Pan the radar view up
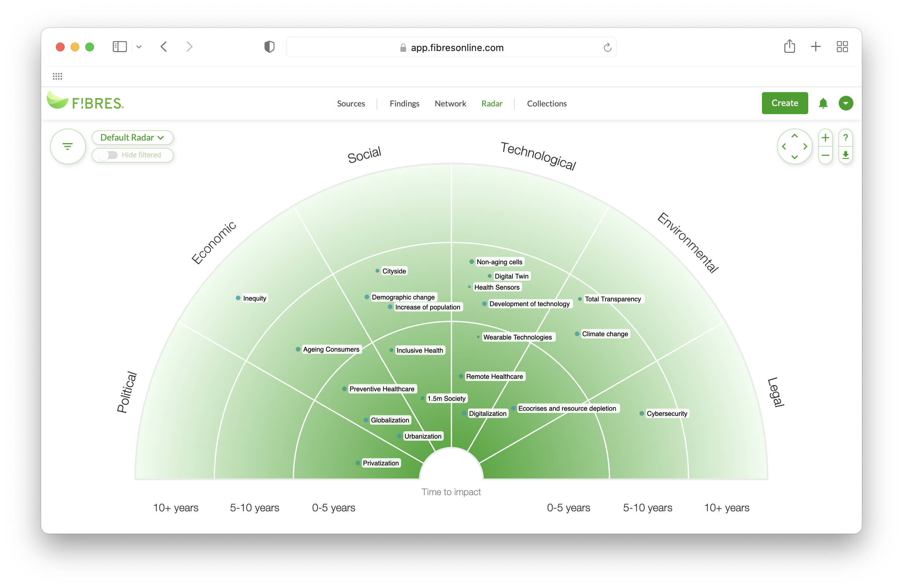Image resolution: width=903 pixels, height=588 pixels. (795, 136)
